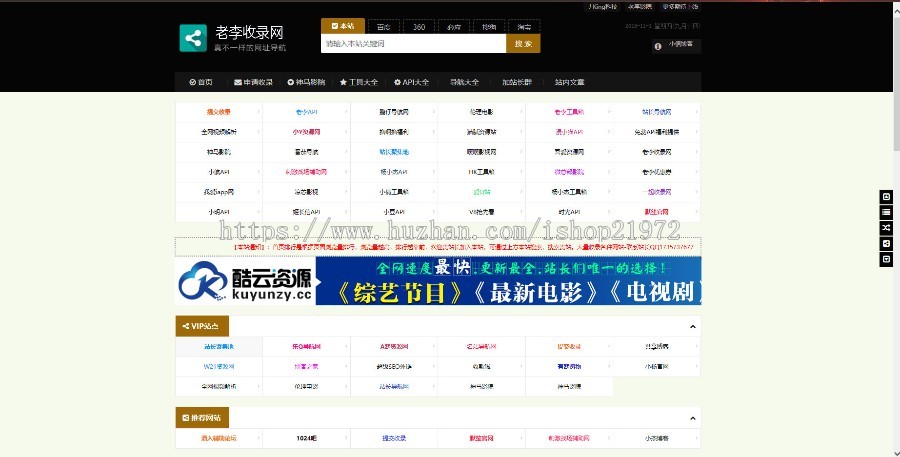Open the 小豆API link
Image resolution: width=900 pixels, height=457 pixels.
(394, 212)
